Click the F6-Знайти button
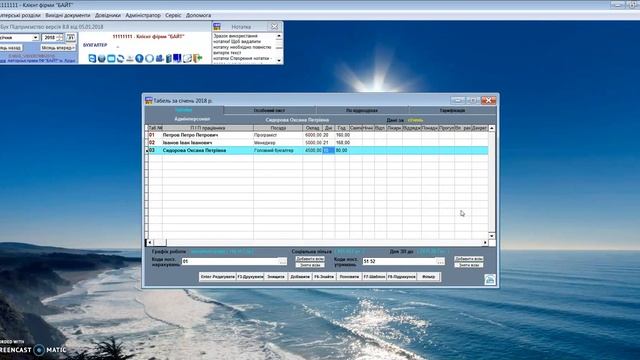The height and width of the screenshot is (360, 640). tap(324, 277)
